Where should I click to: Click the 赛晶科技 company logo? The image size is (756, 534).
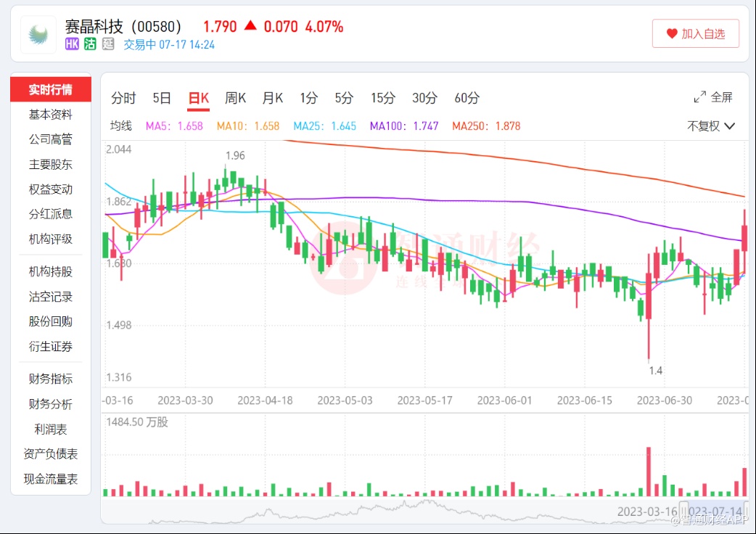[38, 34]
